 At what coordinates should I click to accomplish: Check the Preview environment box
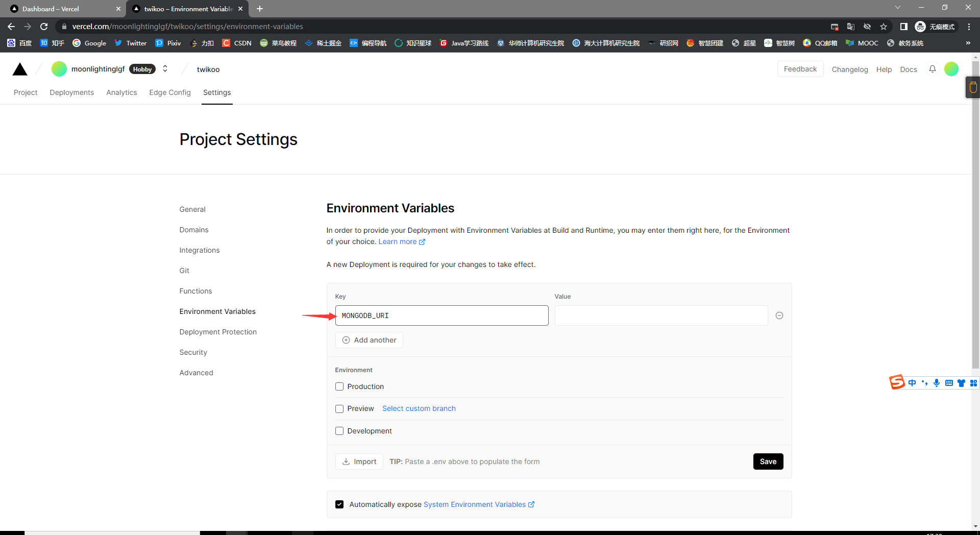[x=339, y=409]
